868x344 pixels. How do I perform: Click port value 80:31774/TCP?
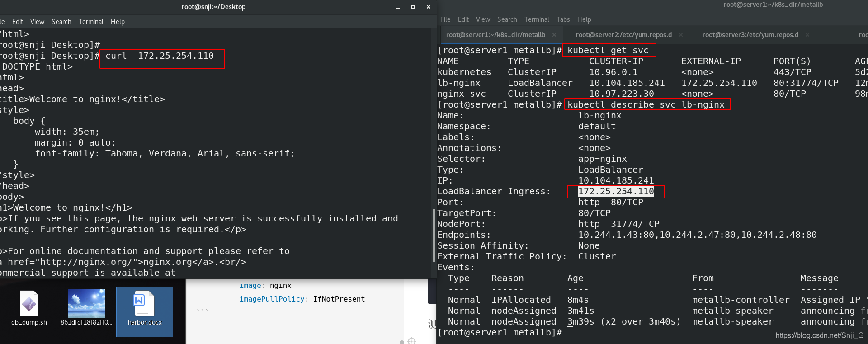click(x=806, y=83)
